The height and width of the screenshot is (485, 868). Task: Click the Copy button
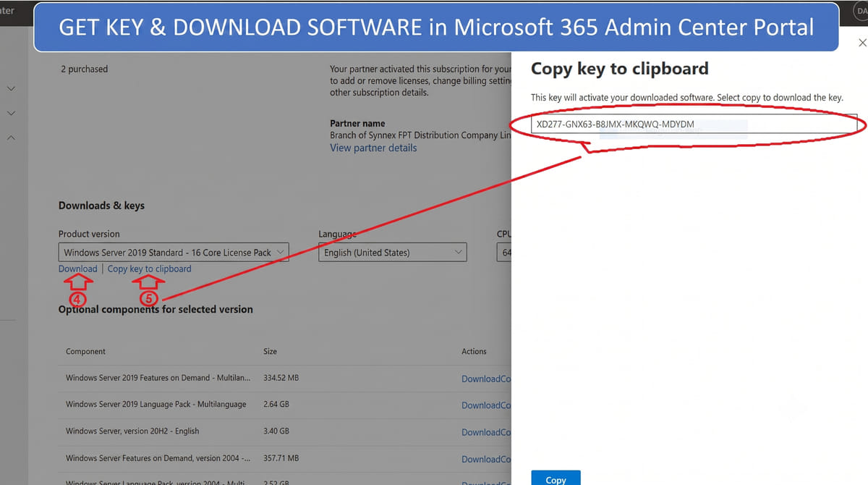click(x=556, y=478)
